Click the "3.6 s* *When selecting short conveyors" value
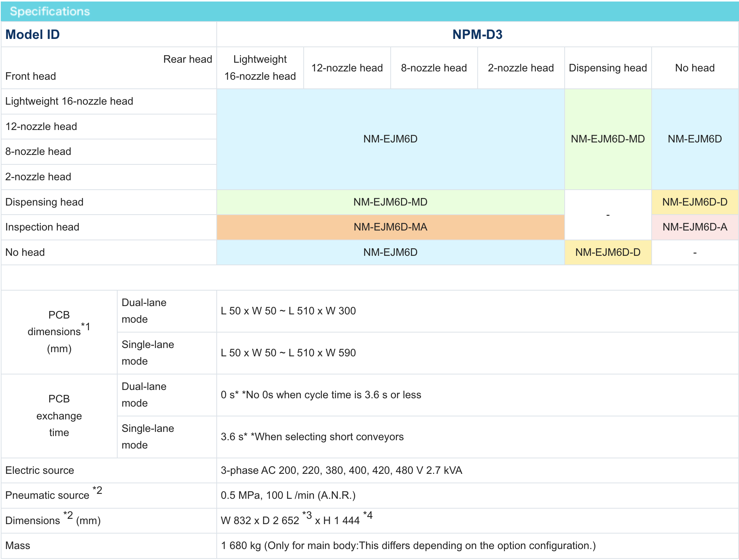 click(312, 436)
